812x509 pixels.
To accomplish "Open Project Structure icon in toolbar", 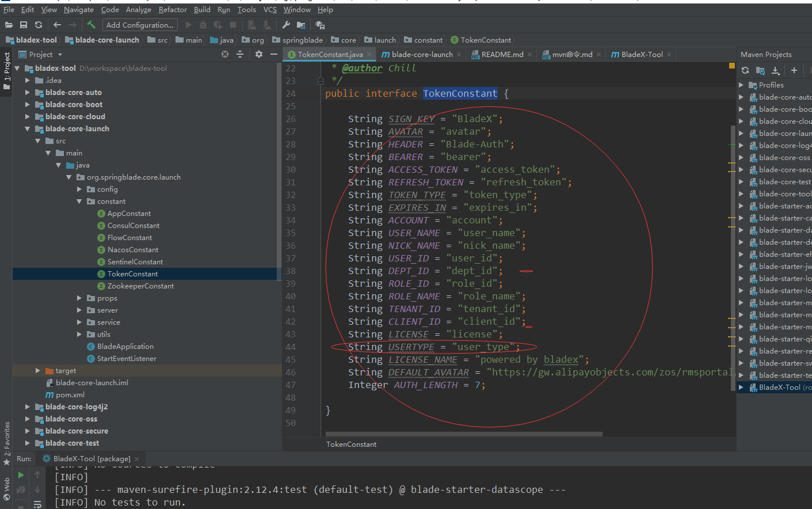I will pos(301,25).
